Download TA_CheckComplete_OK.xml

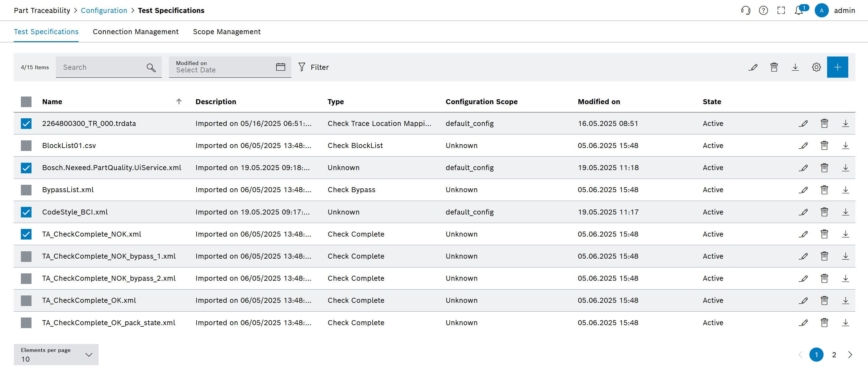coord(845,300)
